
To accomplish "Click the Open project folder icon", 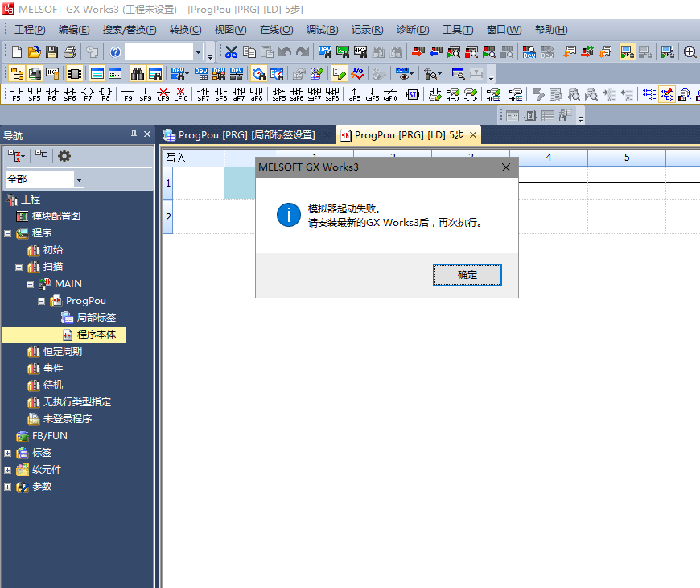I will pyautogui.click(x=34, y=52).
